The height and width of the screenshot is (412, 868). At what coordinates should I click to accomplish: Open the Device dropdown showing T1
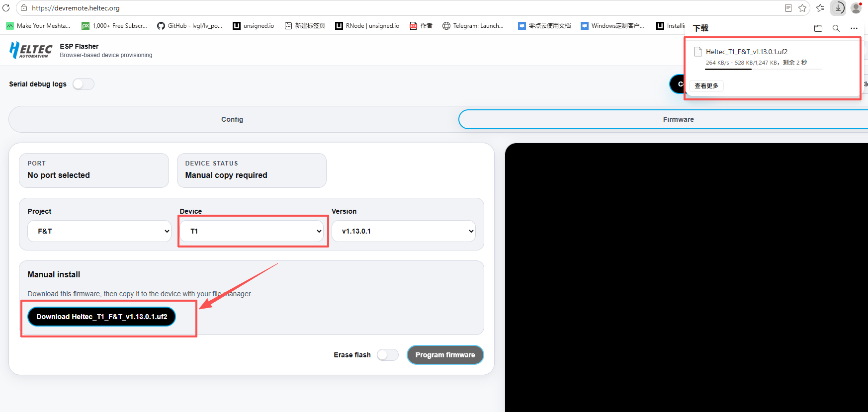(x=252, y=231)
